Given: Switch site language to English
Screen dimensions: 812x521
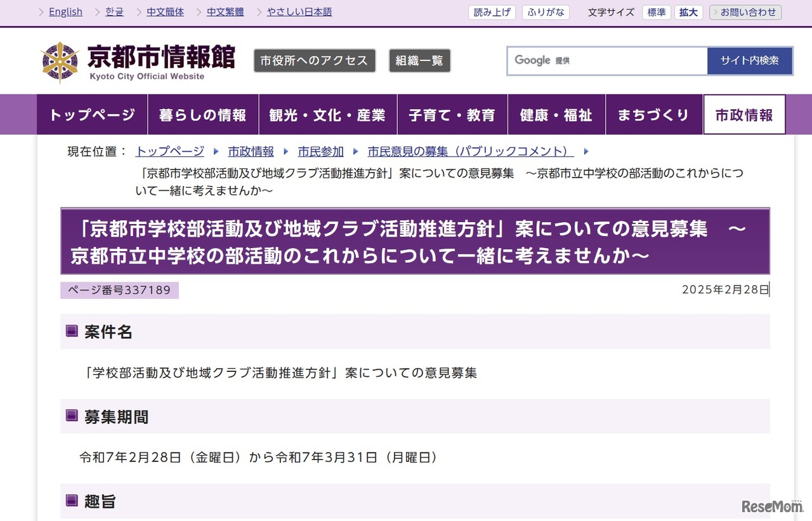Looking at the screenshot, I should click(65, 11).
